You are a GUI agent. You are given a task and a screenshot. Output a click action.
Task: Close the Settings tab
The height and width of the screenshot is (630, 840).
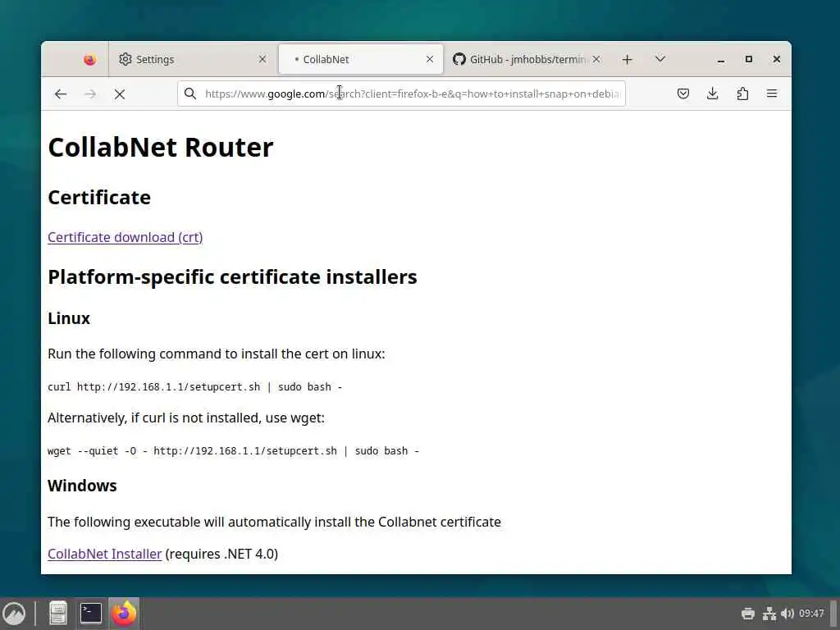262,59
